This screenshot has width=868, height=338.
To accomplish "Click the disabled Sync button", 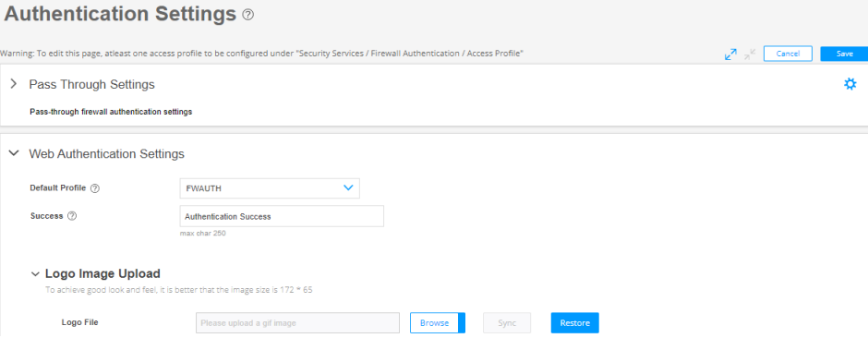I will click(507, 323).
